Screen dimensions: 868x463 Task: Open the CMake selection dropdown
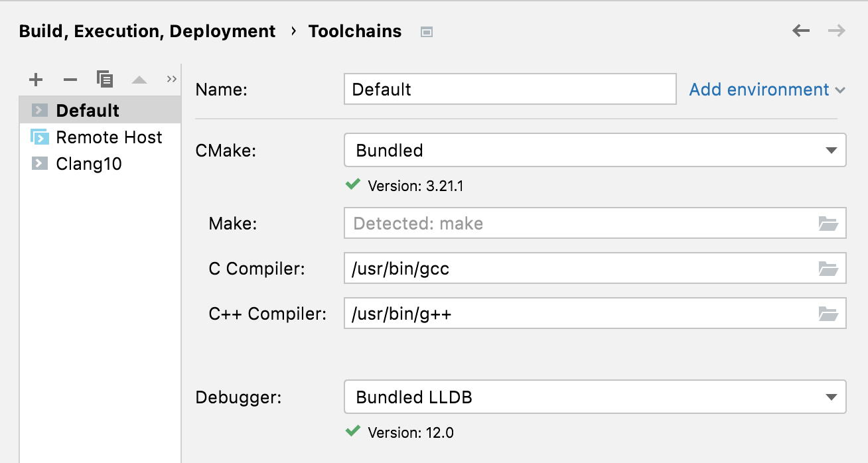click(x=833, y=151)
